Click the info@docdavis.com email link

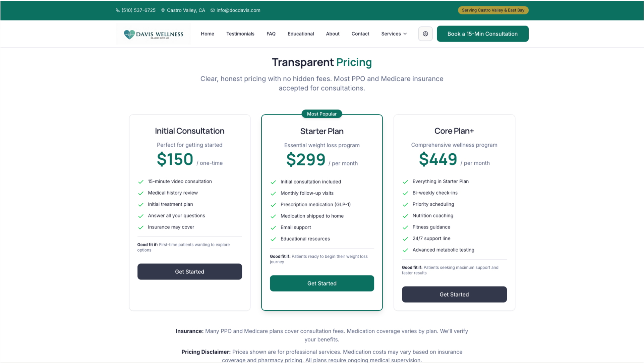pos(238,10)
